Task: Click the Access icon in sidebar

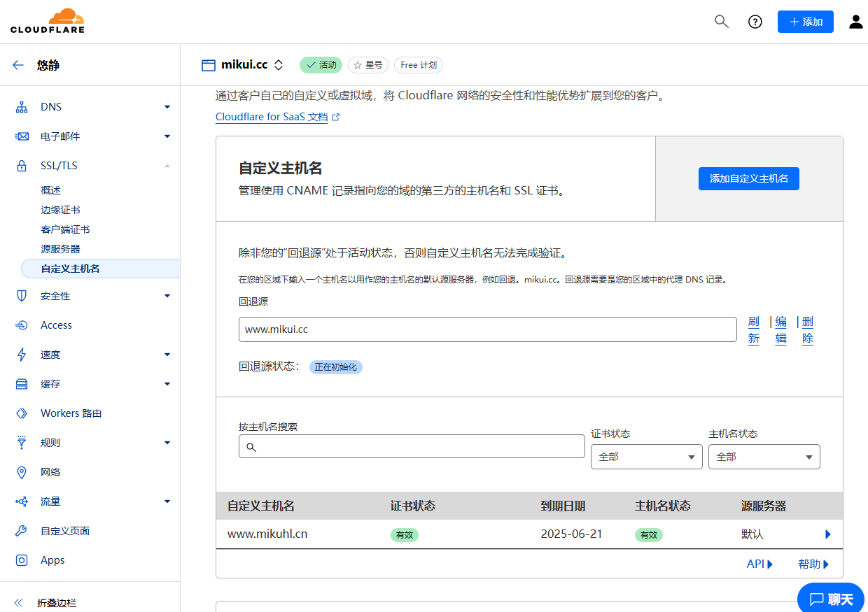Action: 22,325
